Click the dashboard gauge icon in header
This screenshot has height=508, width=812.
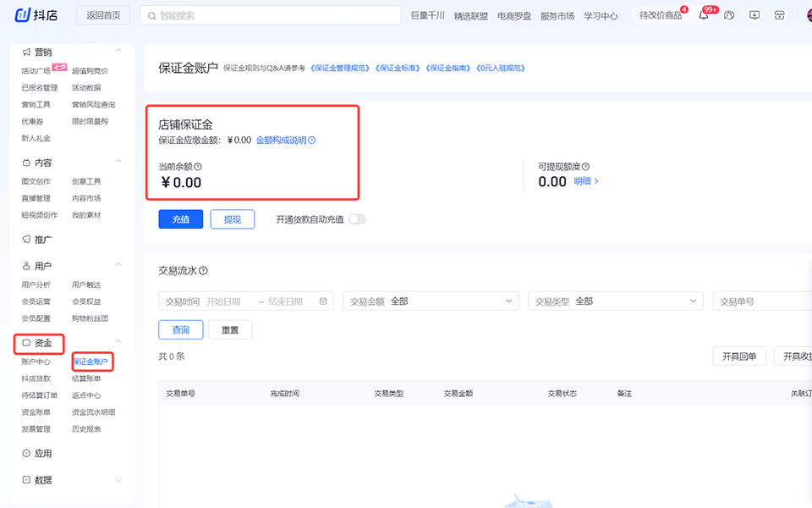pos(729,15)
